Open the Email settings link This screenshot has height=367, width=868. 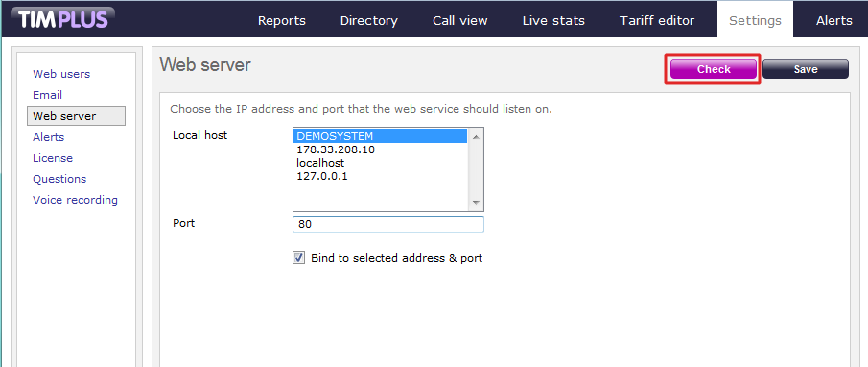pos(48,95)
